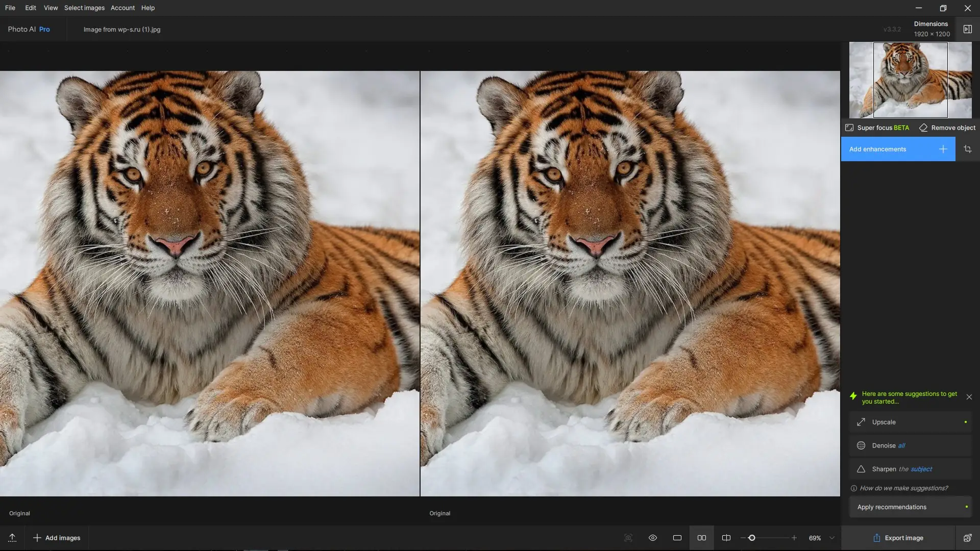Toggle the right panel icon near Dimensions
The width and height of the screenshot is (980, 551).
[967, 29]
